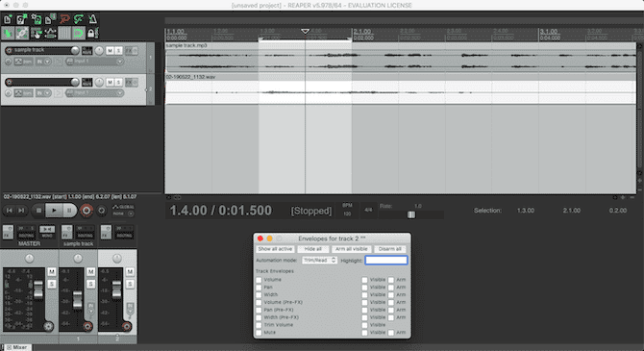This screenshot has height=351, width=644.
Task: Toggle the grid lines toolbar icon
Action: pyautogui.click(x=64, y=33)
